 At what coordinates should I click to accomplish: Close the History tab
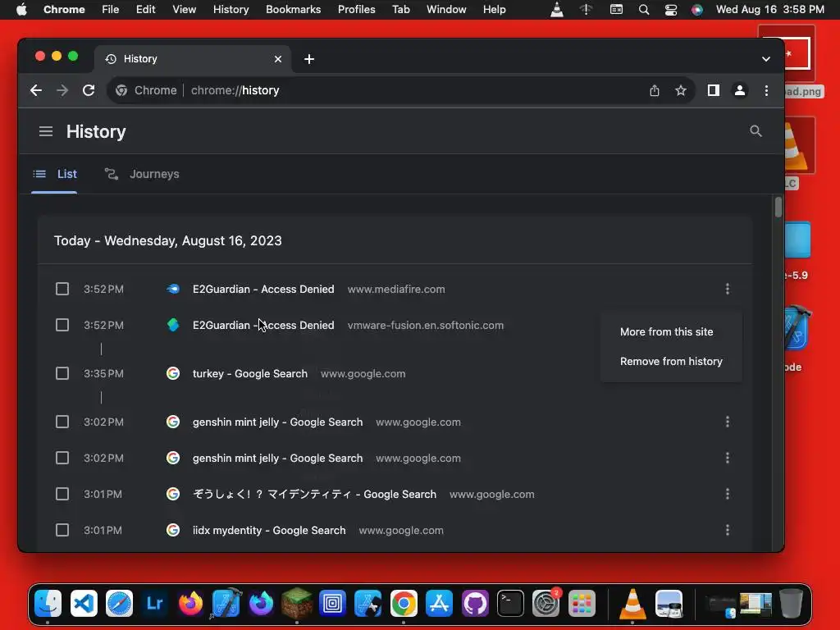(278, 59)
